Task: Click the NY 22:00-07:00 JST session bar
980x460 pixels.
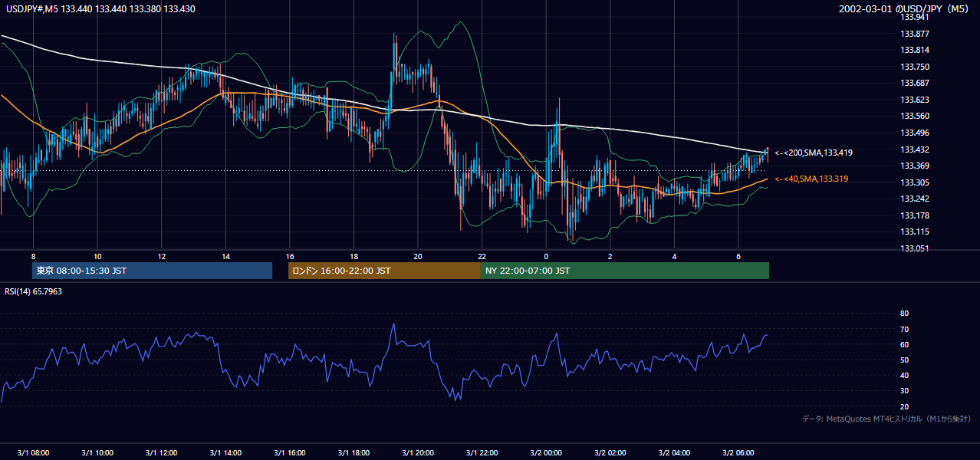Action: tap(625, 271)
